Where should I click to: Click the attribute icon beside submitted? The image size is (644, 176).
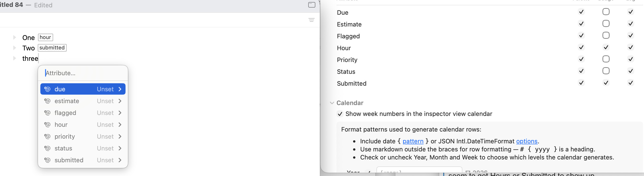47,160
